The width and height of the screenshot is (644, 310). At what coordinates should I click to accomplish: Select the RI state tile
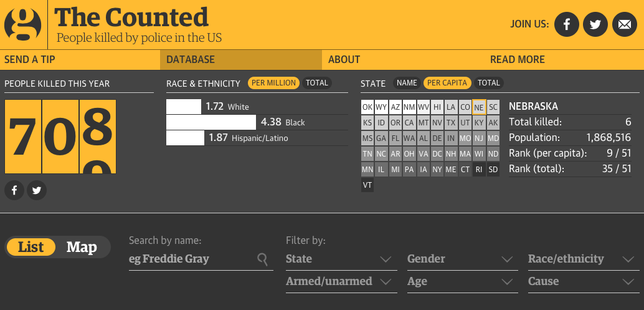[480, 170]
